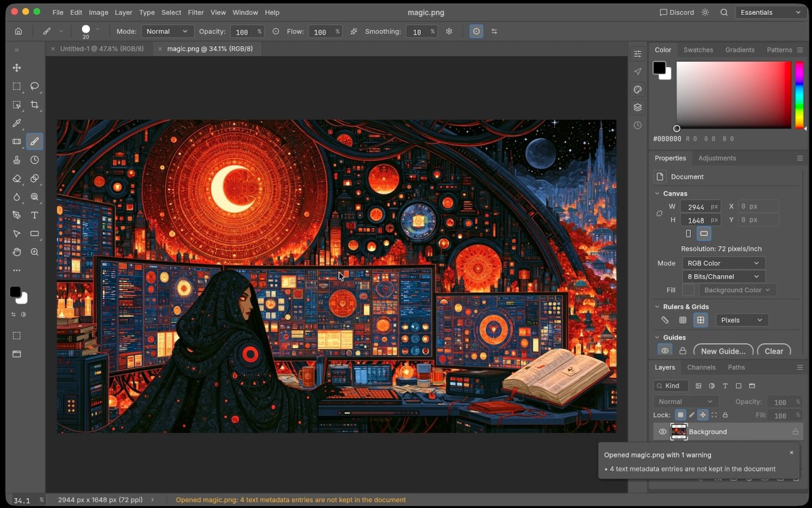
Task: Switch to the Channels tab
Action: click(701, 367)
